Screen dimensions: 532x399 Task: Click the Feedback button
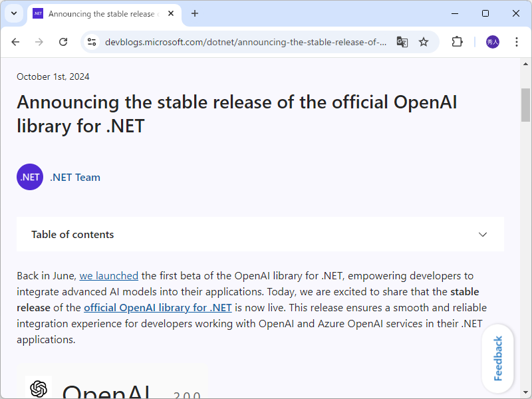[x=497, y=358]
